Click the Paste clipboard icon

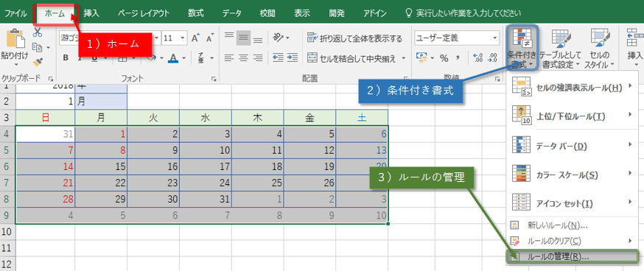(x=15, y=38)
